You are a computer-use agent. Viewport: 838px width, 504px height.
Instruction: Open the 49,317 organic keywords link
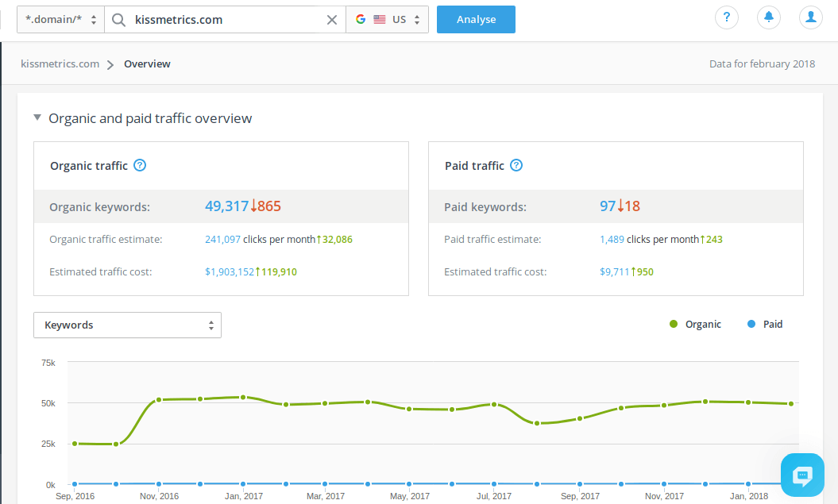coord(226,206)
